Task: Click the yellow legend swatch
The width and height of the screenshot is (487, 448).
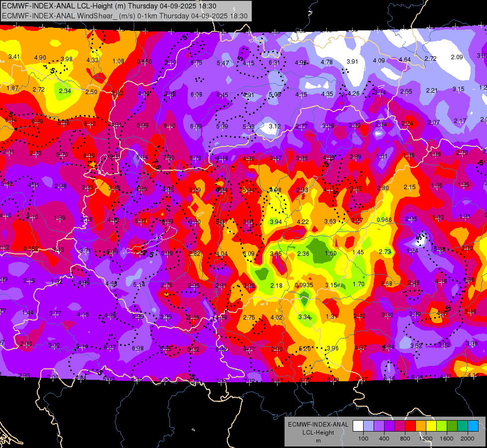Action: [431, 426]
